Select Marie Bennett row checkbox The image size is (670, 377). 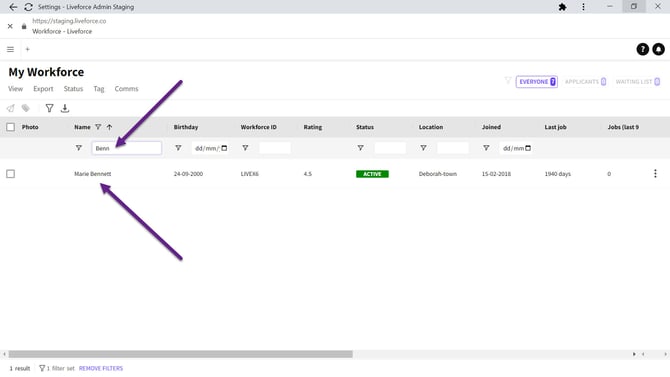click(x=11, y=174)
